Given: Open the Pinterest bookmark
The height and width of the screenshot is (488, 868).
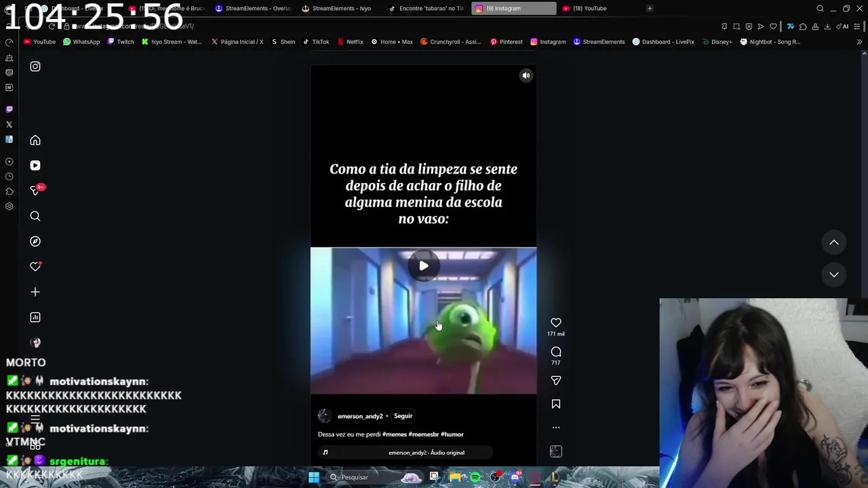Looking at the screenshot, I should pos(506,42).
